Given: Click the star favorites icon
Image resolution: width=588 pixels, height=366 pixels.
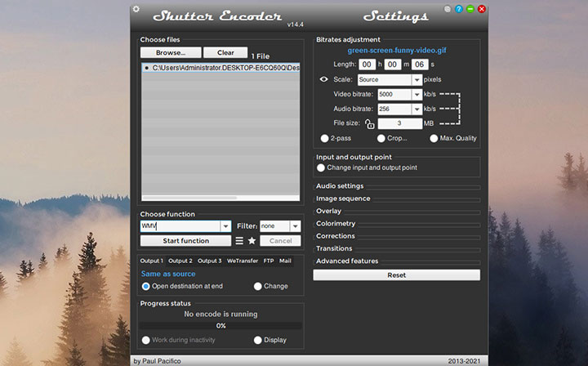Looking at the screenshot, I should (x=252, y=241).
